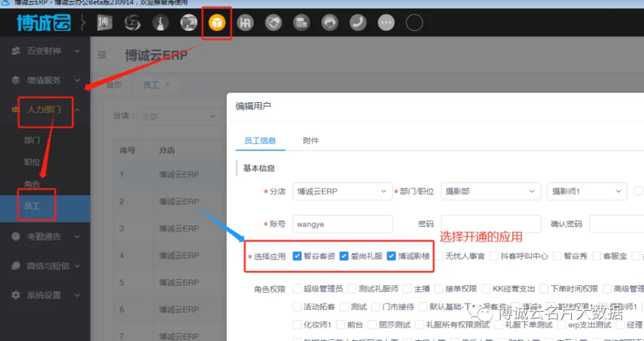Uncheck the 爱尚礼服 application checkbox

click(344, 256)
